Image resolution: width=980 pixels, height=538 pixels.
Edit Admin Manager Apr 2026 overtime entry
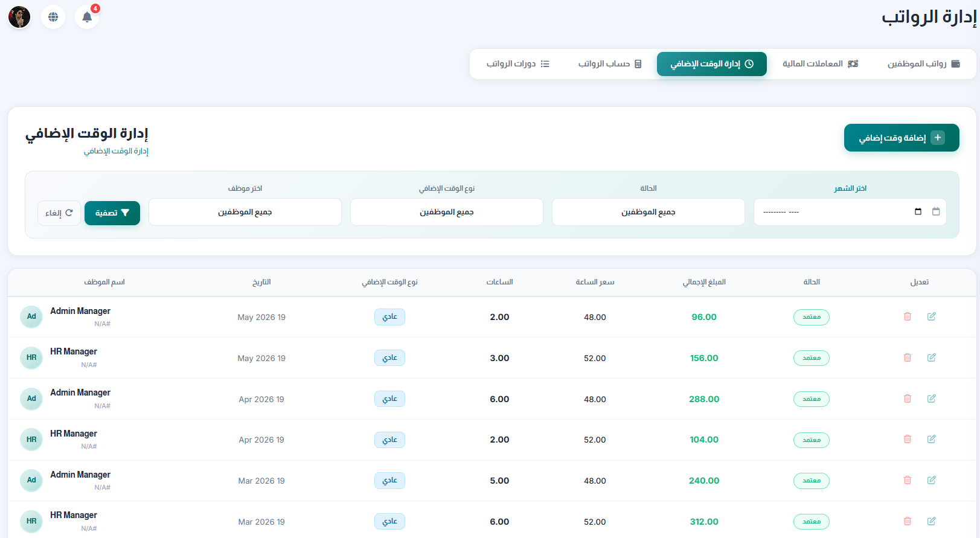coord(932,399)
